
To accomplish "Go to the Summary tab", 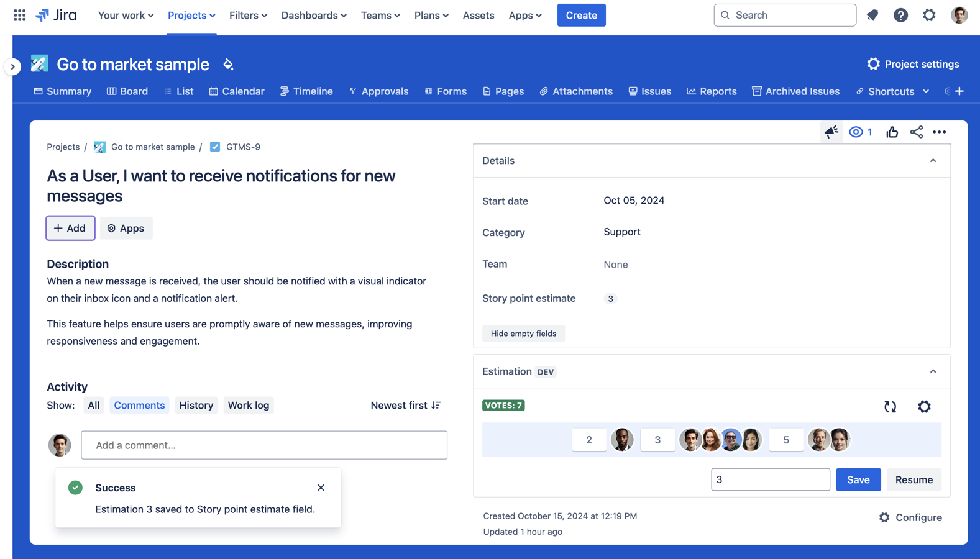I will (62, 91).
